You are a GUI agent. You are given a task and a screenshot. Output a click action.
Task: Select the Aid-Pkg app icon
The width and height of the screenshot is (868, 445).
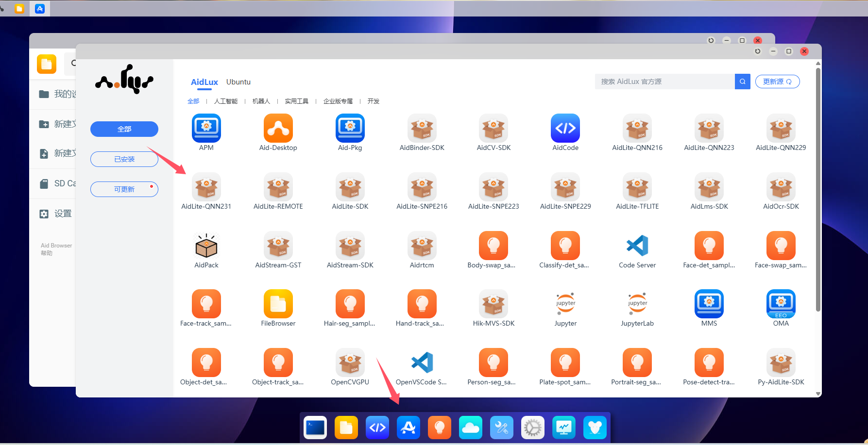350,128
